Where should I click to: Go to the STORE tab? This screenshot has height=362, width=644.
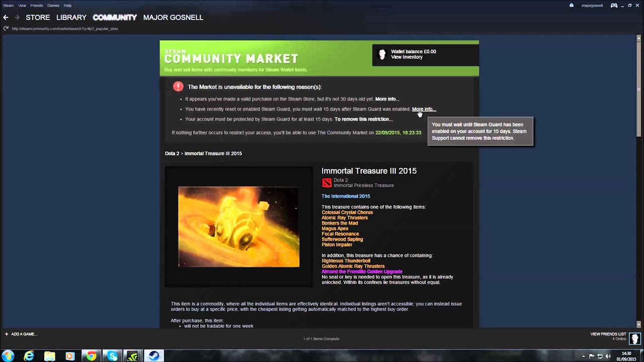pos(38,18)
